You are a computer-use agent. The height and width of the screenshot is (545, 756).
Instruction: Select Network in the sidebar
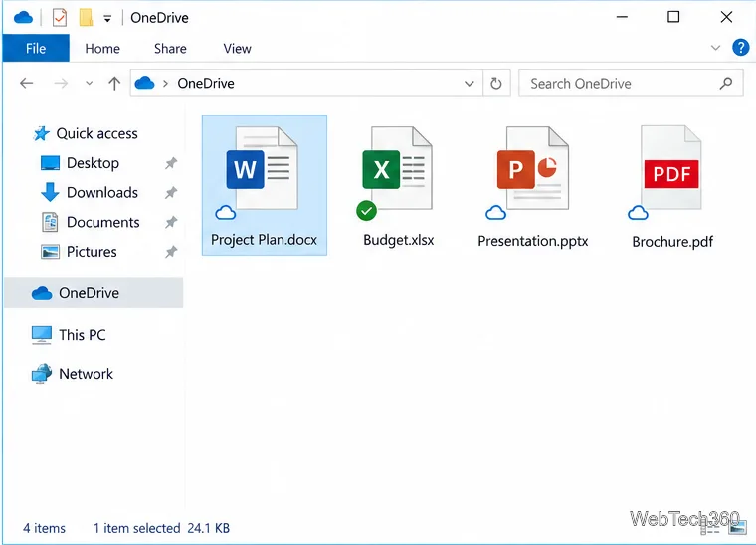[x=73, y=374]
